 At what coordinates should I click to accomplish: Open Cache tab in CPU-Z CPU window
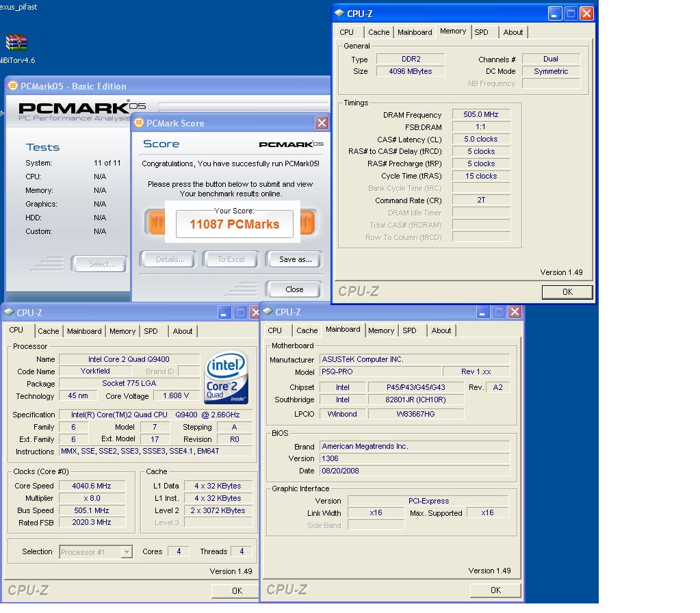tap(48, 331)
